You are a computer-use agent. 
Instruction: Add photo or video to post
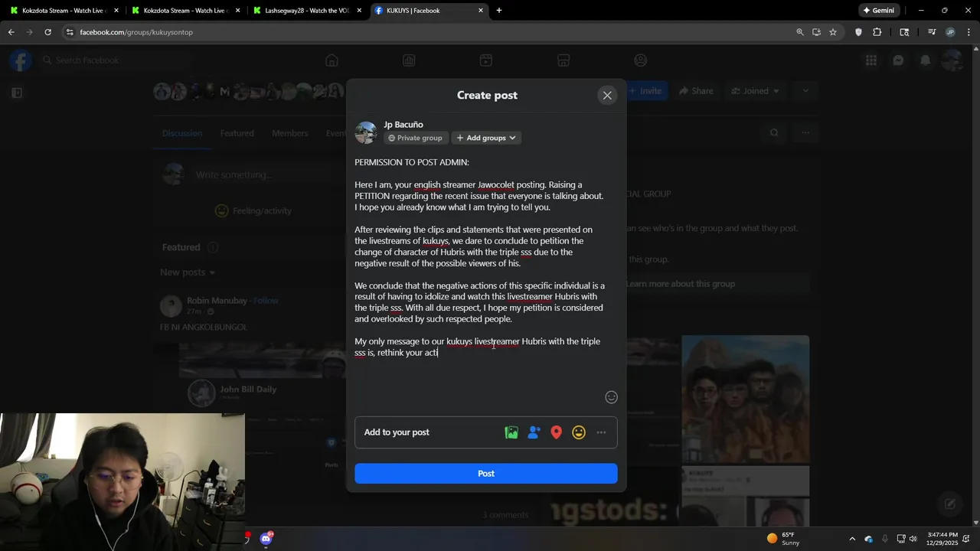click(x=511, y=432)
